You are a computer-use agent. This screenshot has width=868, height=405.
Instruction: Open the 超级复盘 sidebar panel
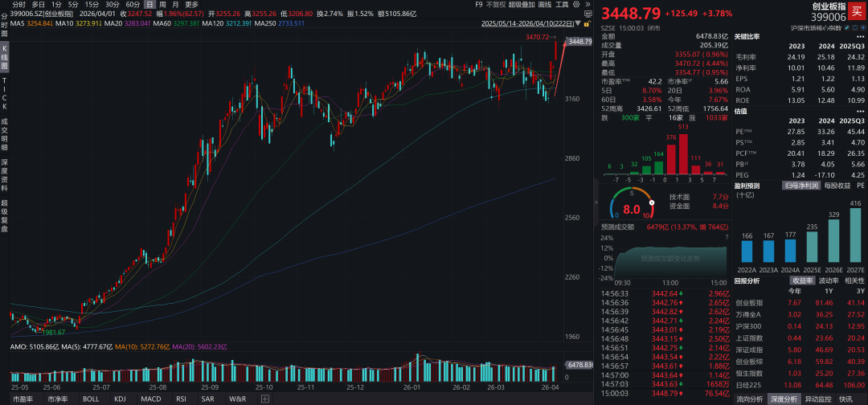(x=4, y=217)
